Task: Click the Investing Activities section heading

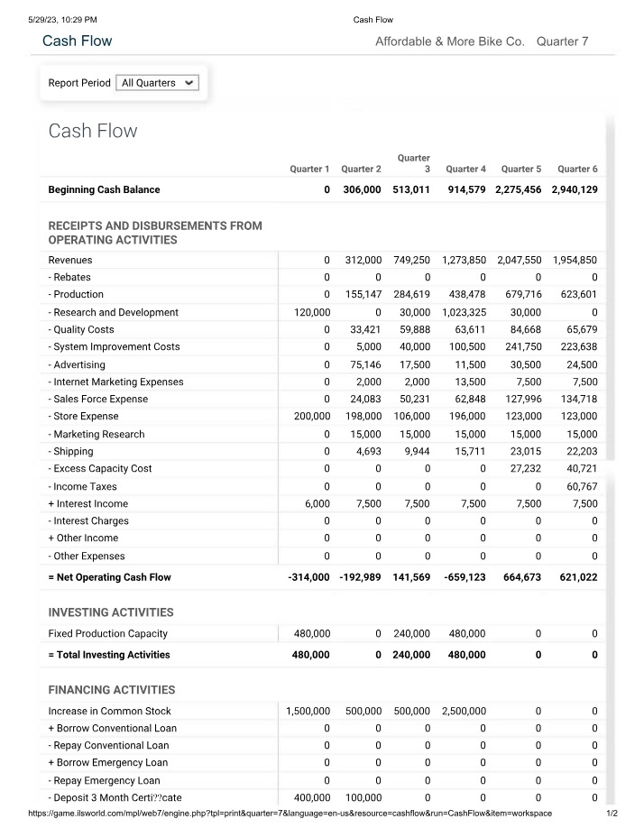Action: pos(111,612)
